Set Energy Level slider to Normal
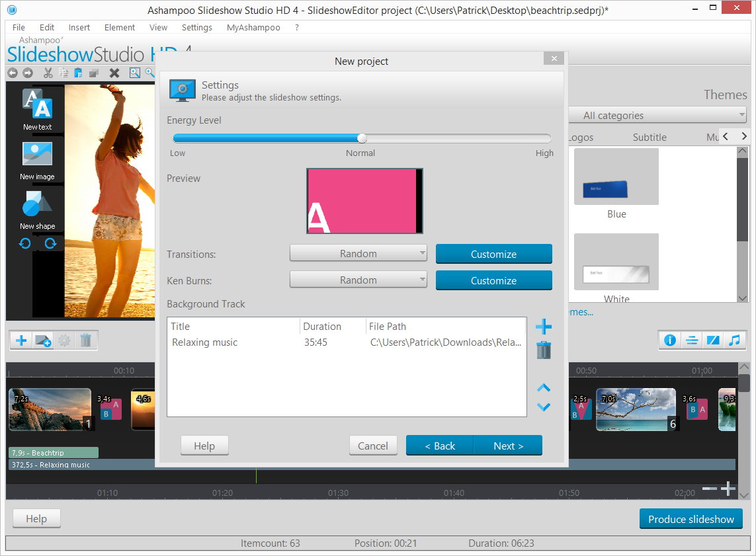756x556 pixels. click(x=361, y=138)
